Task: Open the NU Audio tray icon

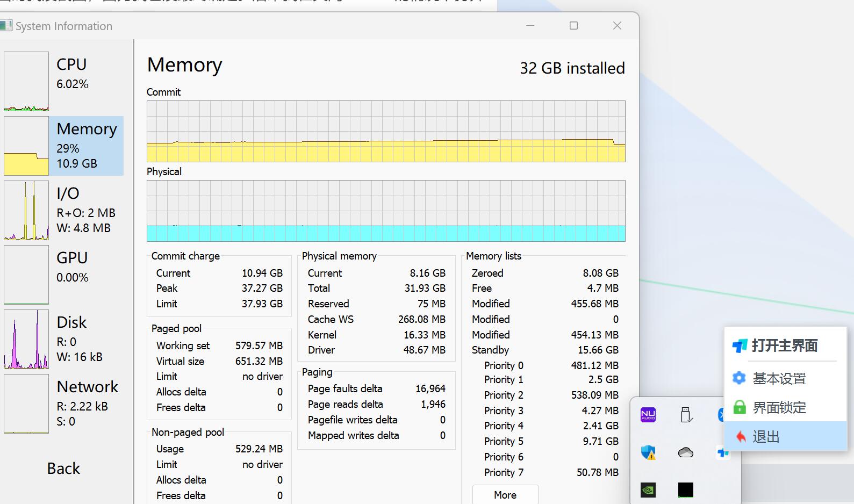Action: tap(648, 415)
